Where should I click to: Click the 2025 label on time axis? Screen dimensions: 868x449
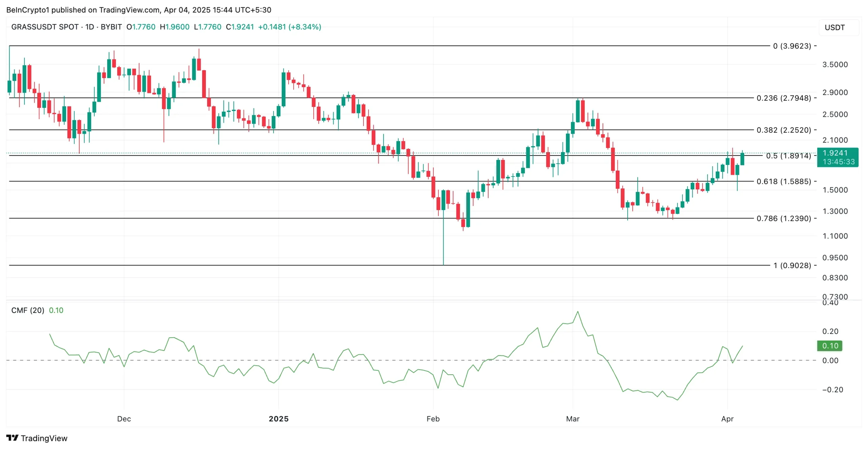coord(278,418)
